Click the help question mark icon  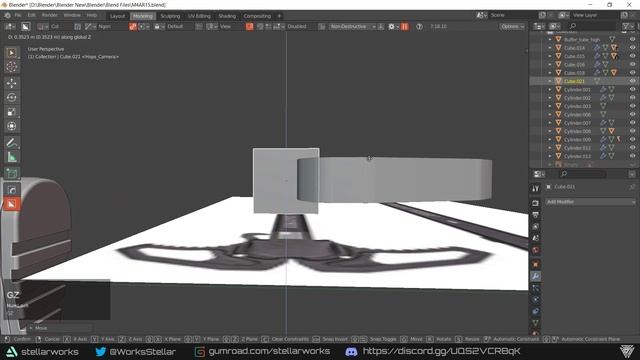[419, 27]
